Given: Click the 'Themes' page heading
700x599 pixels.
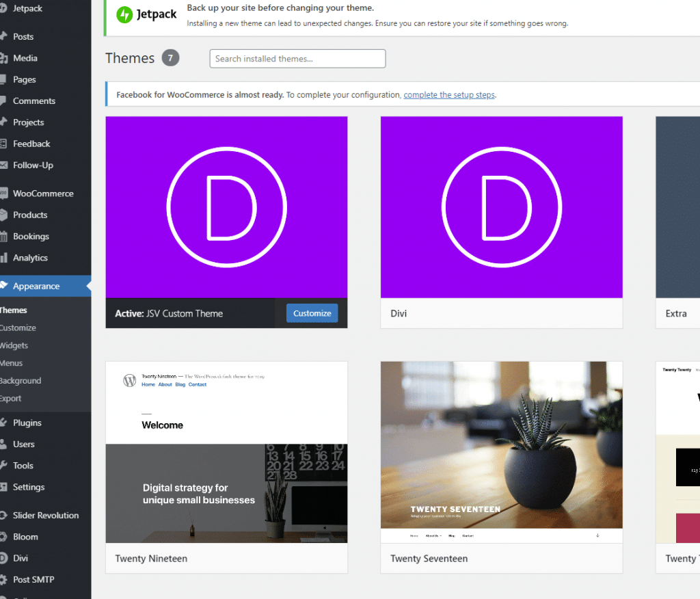Looking at the screenshot, I should 130,58.
